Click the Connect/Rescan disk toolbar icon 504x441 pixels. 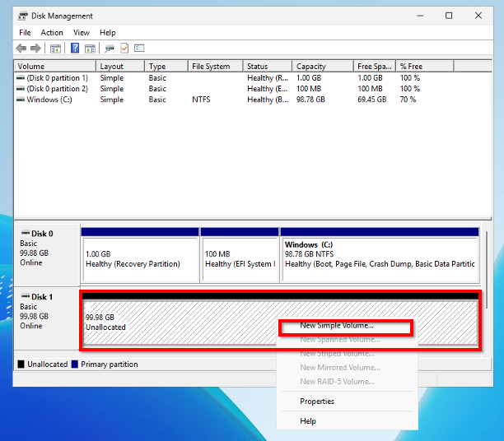(x=110, y=49)
